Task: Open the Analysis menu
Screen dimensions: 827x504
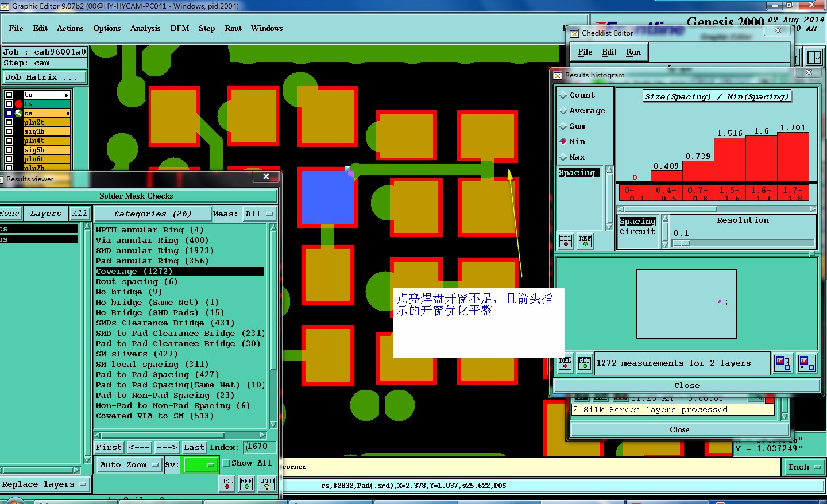Action: [145, 28]
